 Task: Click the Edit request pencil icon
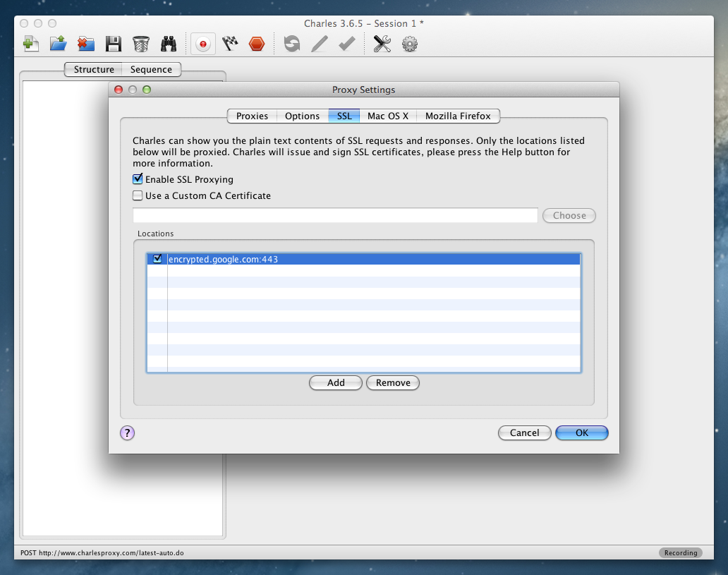click(320, 44)
